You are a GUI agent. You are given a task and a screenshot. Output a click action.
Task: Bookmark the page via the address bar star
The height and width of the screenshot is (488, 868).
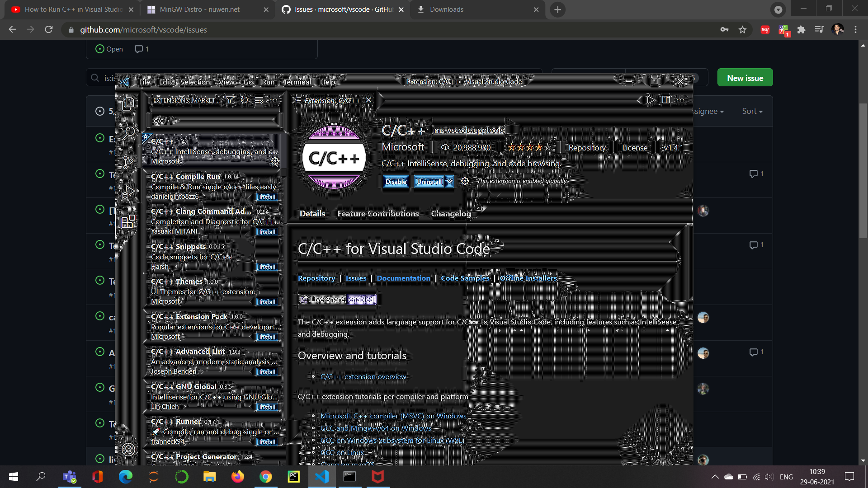742,29
